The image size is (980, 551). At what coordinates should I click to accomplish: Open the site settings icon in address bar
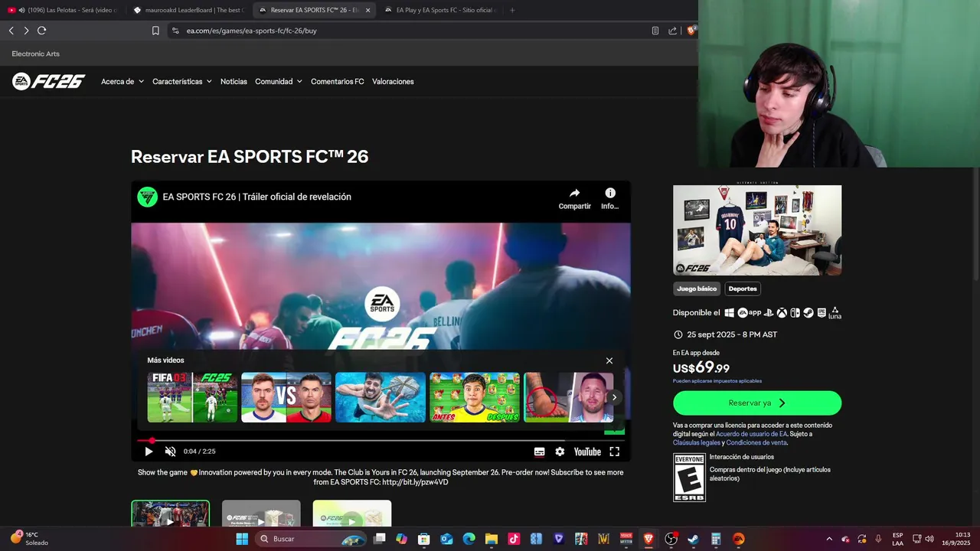coord(175,31)
